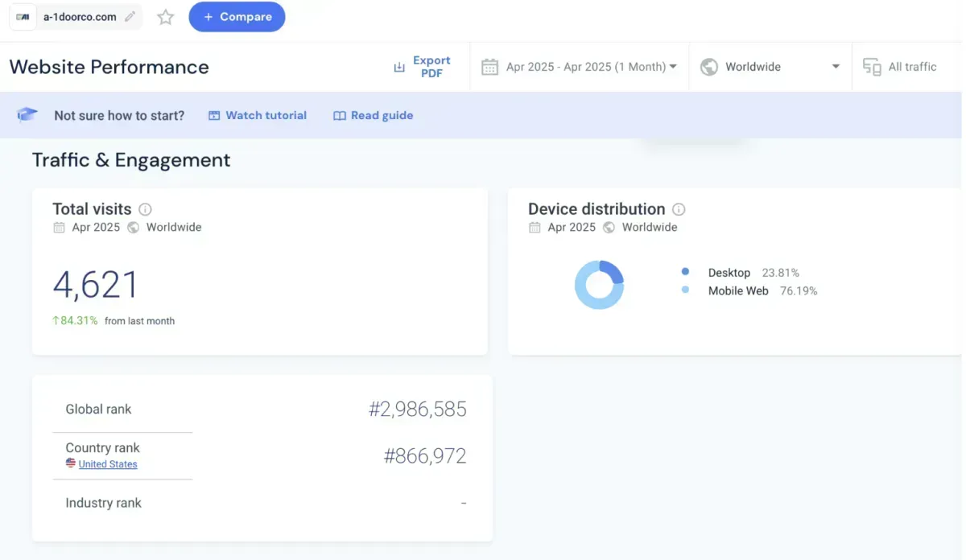The image size is (966, 560).
Task: Click the calendar icon in date filter
Action: point(489,67)
